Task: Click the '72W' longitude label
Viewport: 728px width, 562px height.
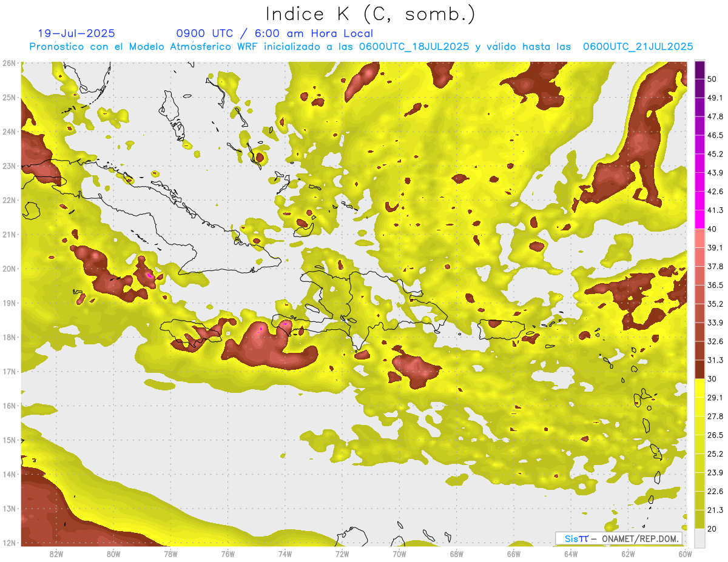Action: [342, 554]
